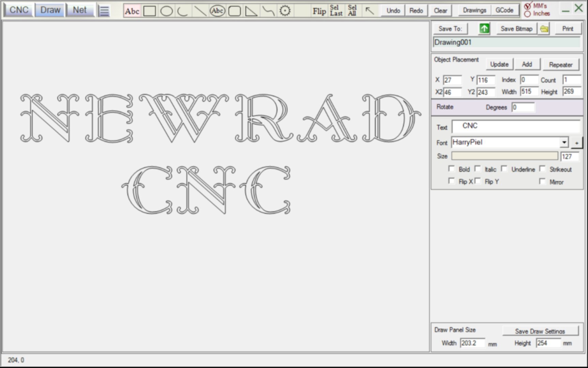Switch to the Net tab
The height and width of the screenshot is (368, 588).
pyautogui.click(x=80, y=10)
